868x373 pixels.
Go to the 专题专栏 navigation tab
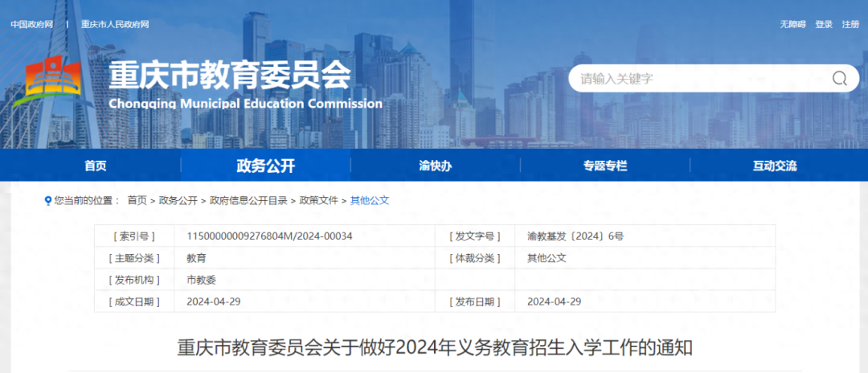(x=605, y=166)
